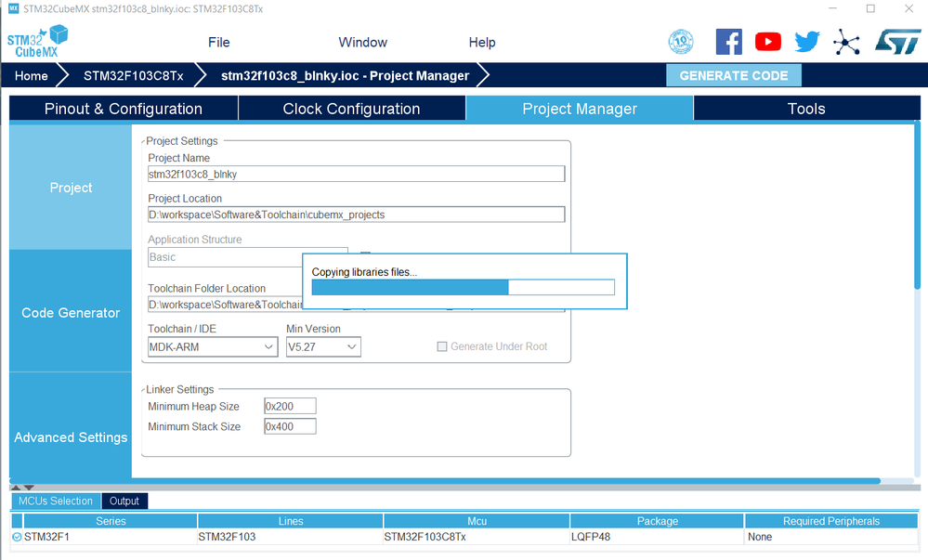This screenshot has width=928, height=560.
Task: Open the Twitter bird icon link
Action: point(806,42)
